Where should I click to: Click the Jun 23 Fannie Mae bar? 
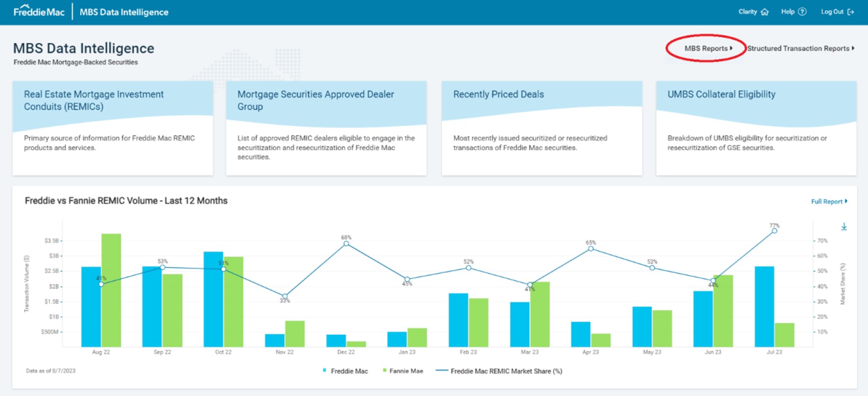coord(723,311)
